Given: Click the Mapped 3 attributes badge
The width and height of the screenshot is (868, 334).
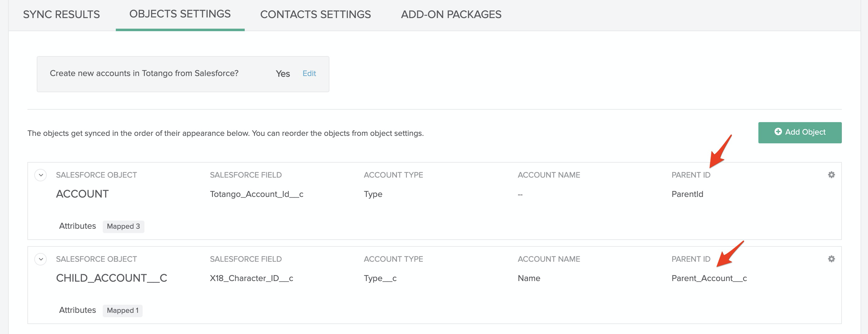Looking at the screenshot, I should click(x=123, y=227).
